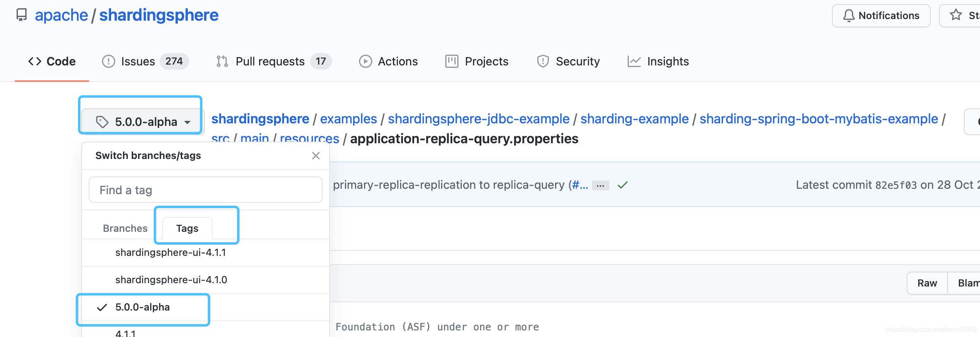Click the Switch branches/tags header text

pos(148,156)
